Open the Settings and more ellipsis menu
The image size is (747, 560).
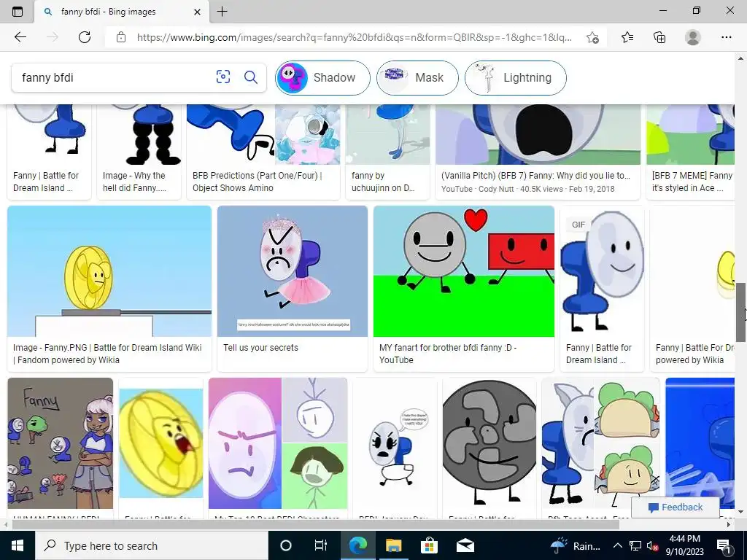(726, 37)
